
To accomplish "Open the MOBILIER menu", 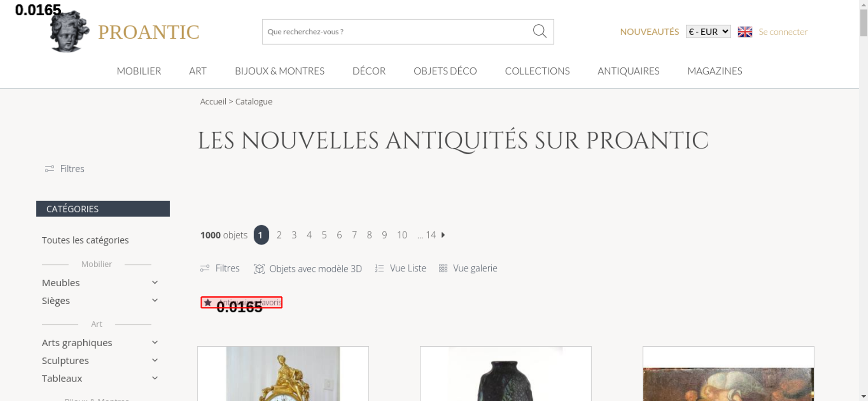I will (x=139, y=71).
